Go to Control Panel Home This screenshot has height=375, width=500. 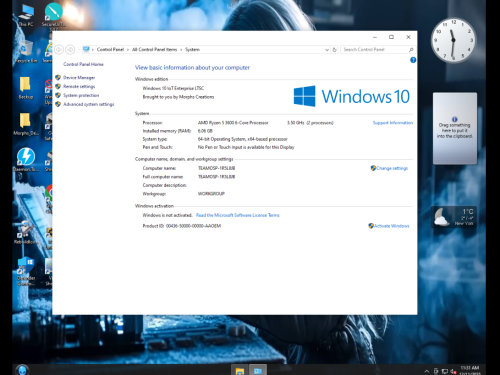click(x=83, y=64)
